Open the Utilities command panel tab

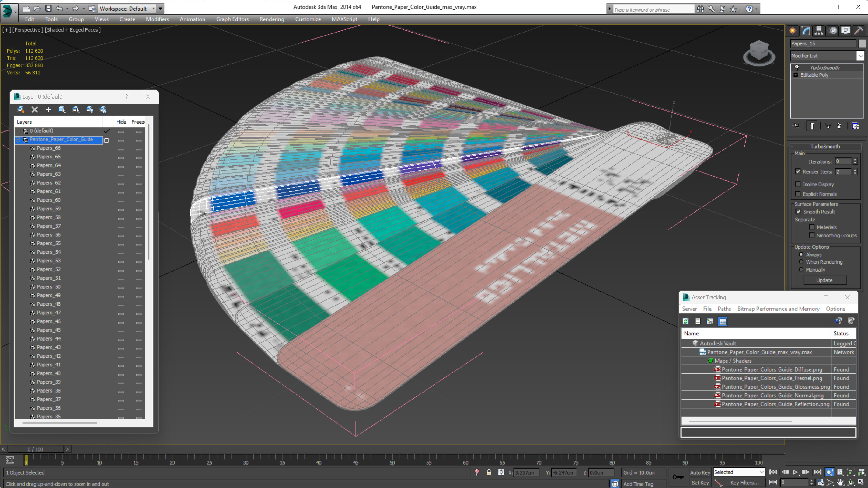(859, 31)
